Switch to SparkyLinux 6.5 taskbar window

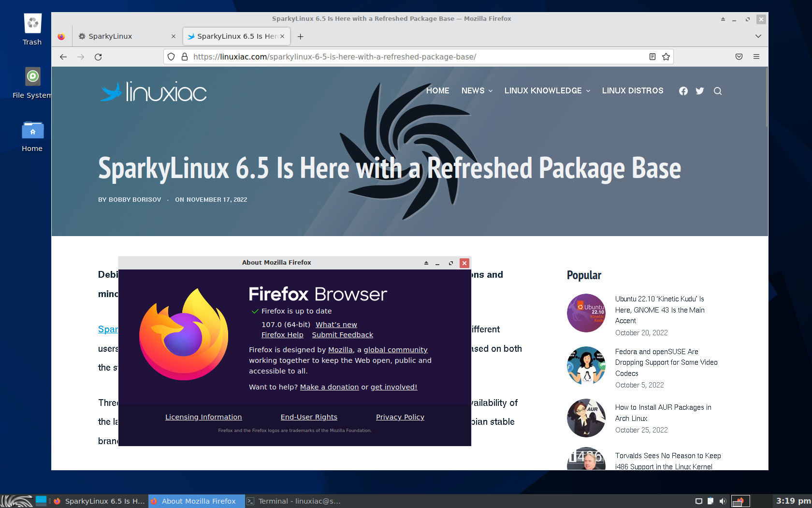100,501
